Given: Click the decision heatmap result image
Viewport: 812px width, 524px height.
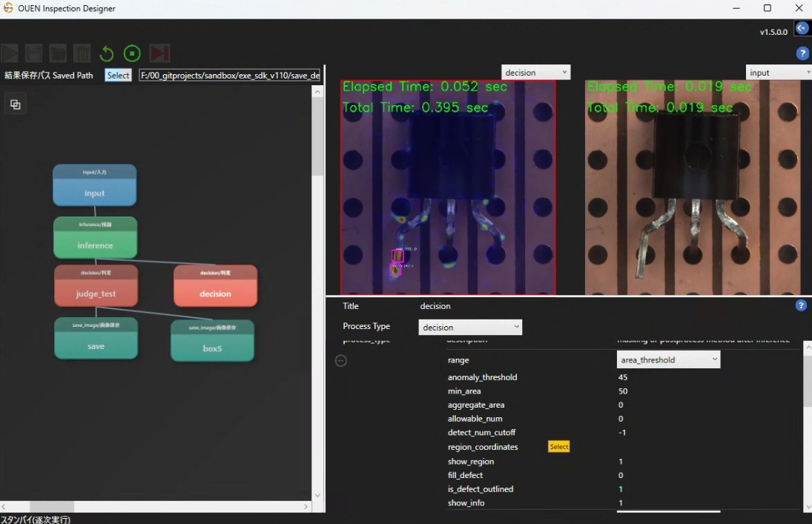Looking at the screenshot, I should coord(448,188).
